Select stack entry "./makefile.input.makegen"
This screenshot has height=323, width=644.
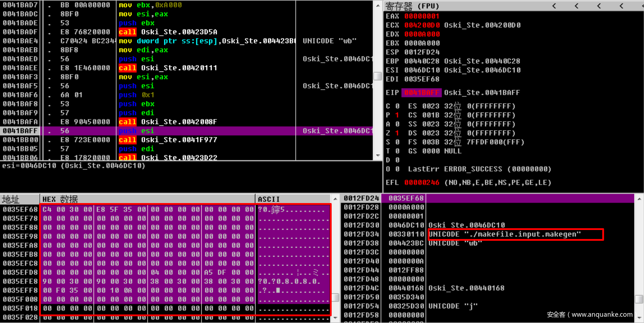505,234
